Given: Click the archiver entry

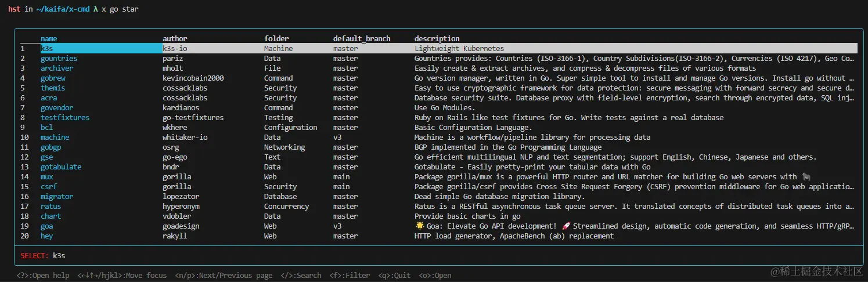Looking at the screenshot, I should [x=57, y=68].
